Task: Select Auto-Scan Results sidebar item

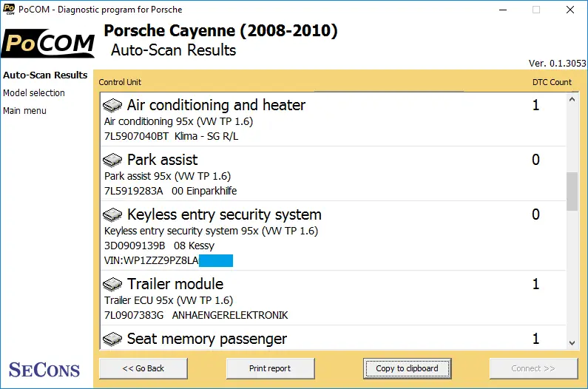Action: tap(45, 75)
